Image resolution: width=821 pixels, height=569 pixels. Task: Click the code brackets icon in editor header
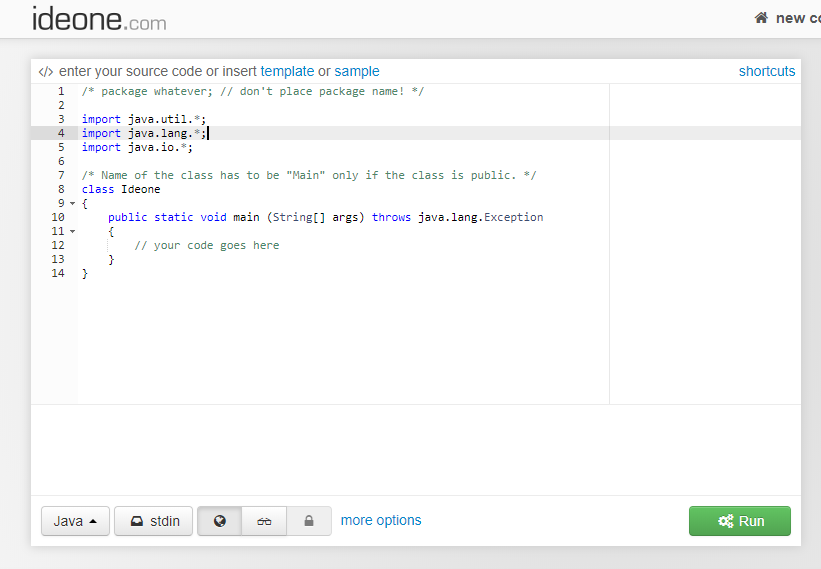46,71
